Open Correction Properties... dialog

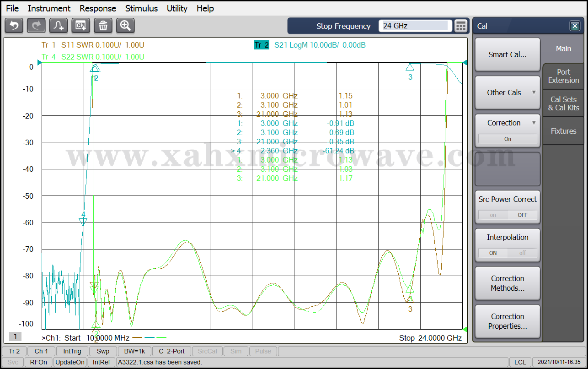click(x=508, y=321)
